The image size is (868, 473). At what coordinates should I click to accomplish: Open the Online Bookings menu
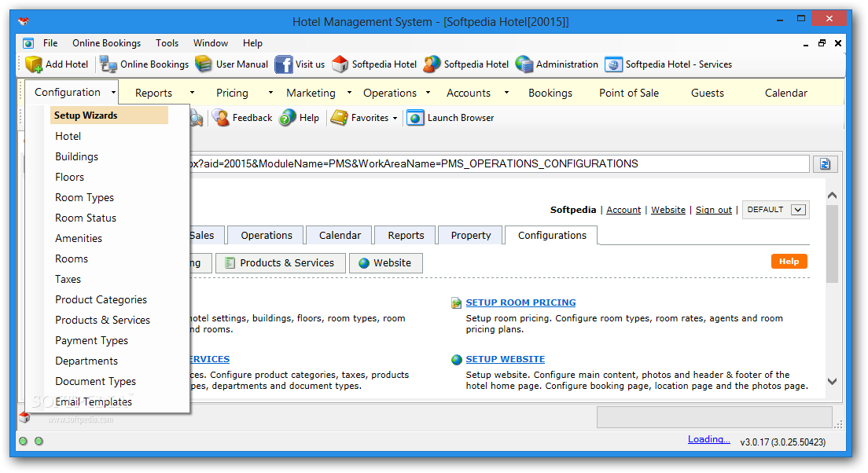pyautogui.click(x=106, y=43)
